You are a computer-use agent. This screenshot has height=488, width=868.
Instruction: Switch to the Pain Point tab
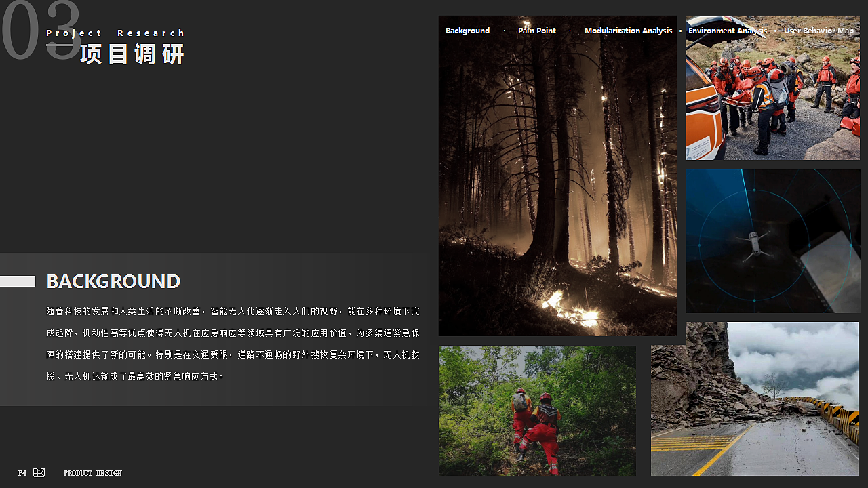536,30
